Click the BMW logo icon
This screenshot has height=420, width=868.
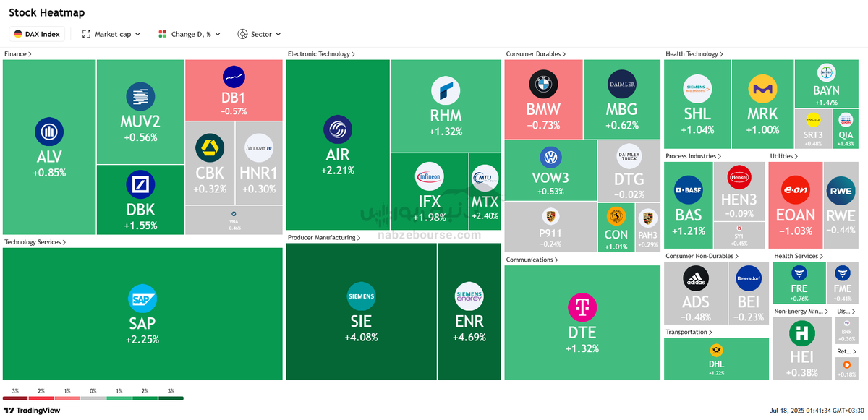pos(543,85)
